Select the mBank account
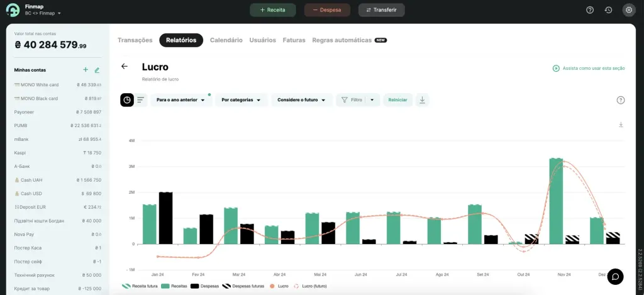 tap(57, 139)
